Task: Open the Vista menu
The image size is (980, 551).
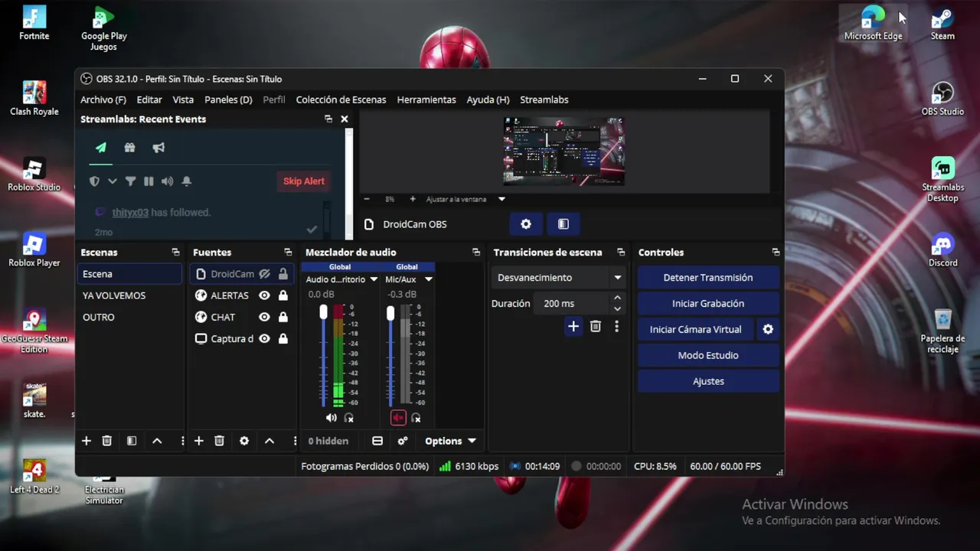Action: pos(183,99)
